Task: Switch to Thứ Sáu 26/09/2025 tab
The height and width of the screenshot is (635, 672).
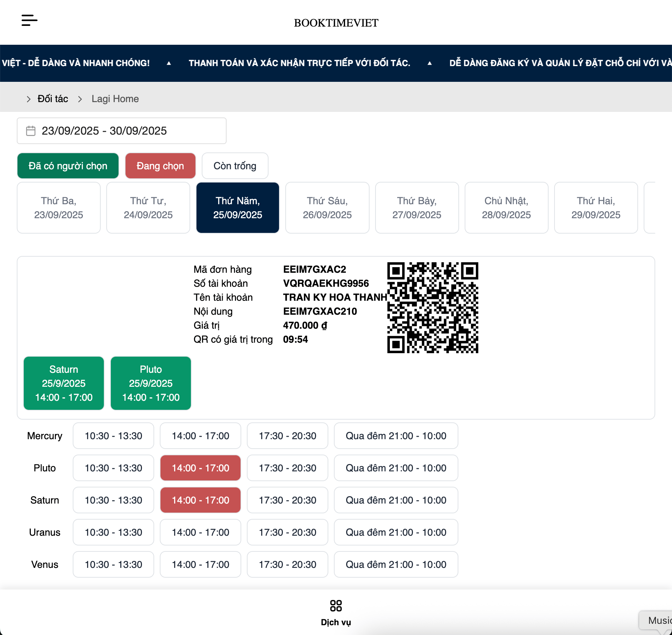Action: (x=327, y=208)
